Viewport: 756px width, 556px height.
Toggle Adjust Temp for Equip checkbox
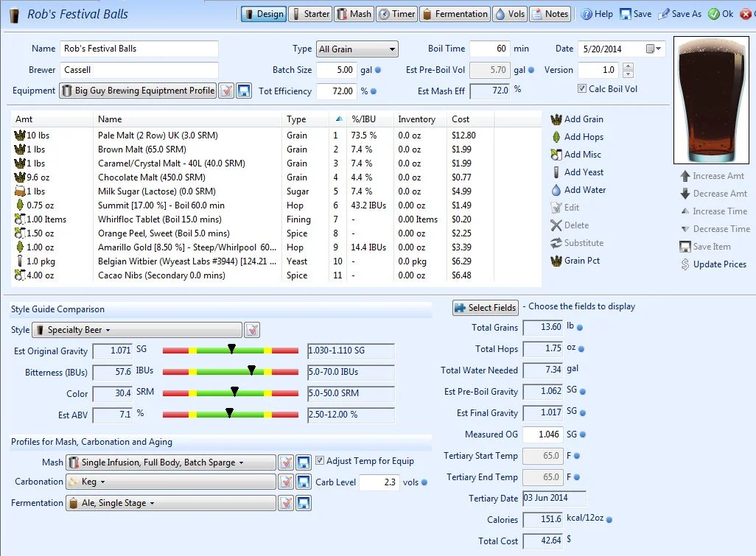[x=319, y=460]
